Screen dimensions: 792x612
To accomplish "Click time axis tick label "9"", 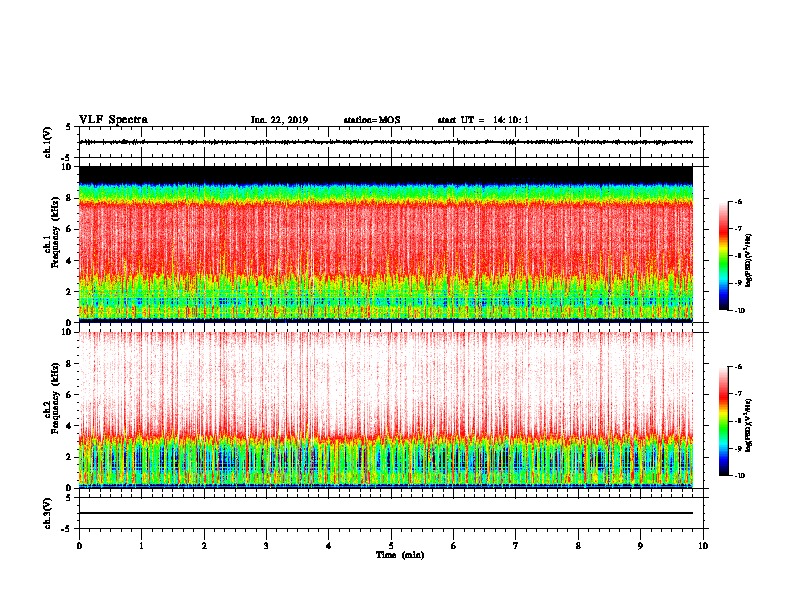I will 640,546.
